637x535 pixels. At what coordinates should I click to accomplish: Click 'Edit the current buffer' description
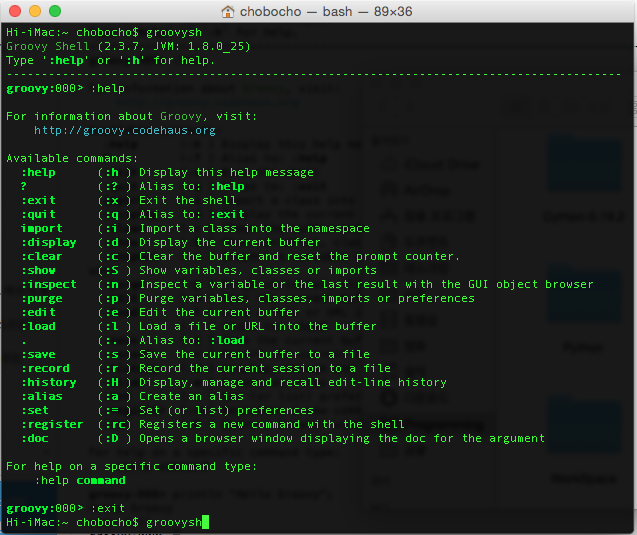click(219, 312)
